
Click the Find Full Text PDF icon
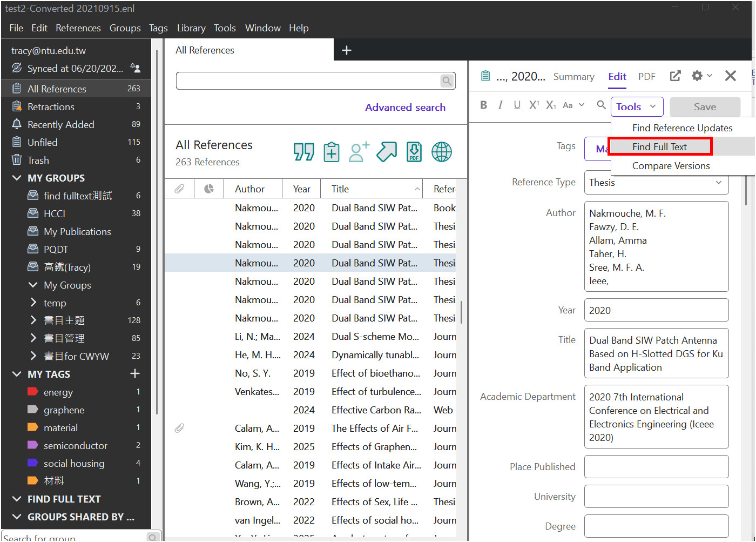click(414, 152)
